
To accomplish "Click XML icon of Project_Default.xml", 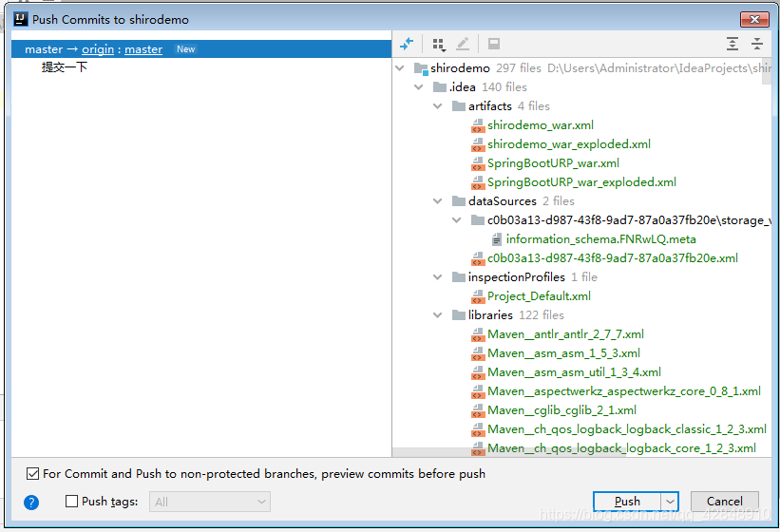I will (478, 296).
